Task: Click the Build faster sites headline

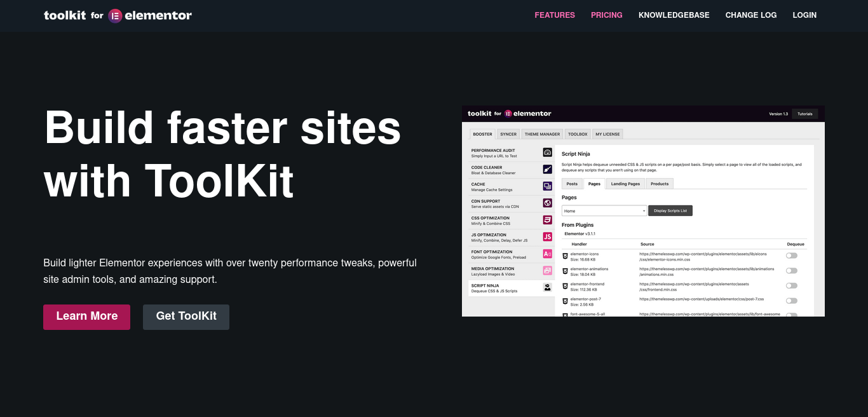Action: pos(222,154)
